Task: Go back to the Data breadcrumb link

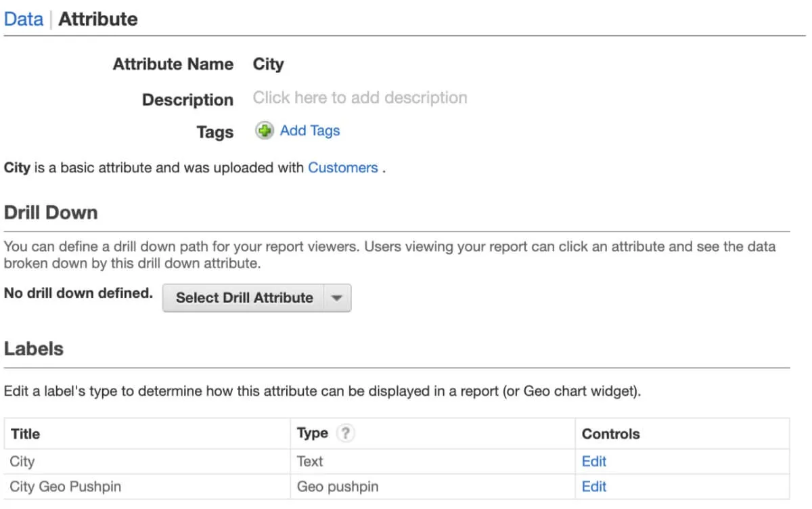Action: pos(23,19)
